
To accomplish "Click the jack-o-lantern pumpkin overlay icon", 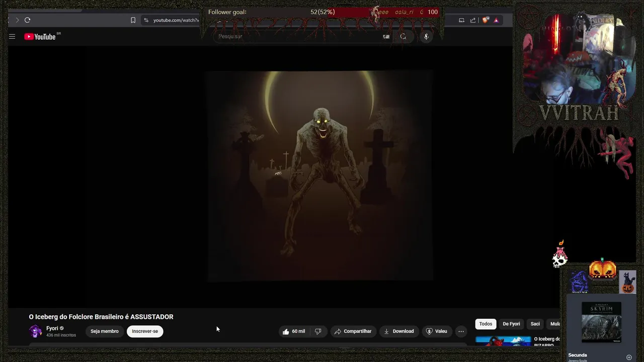I will coord(603,269).
